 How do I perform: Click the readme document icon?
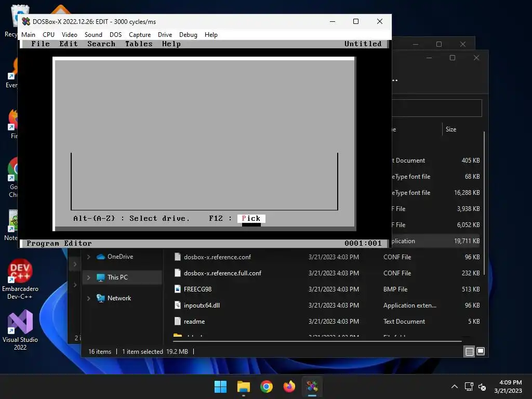pyautogui.click(x=178, y=321)
